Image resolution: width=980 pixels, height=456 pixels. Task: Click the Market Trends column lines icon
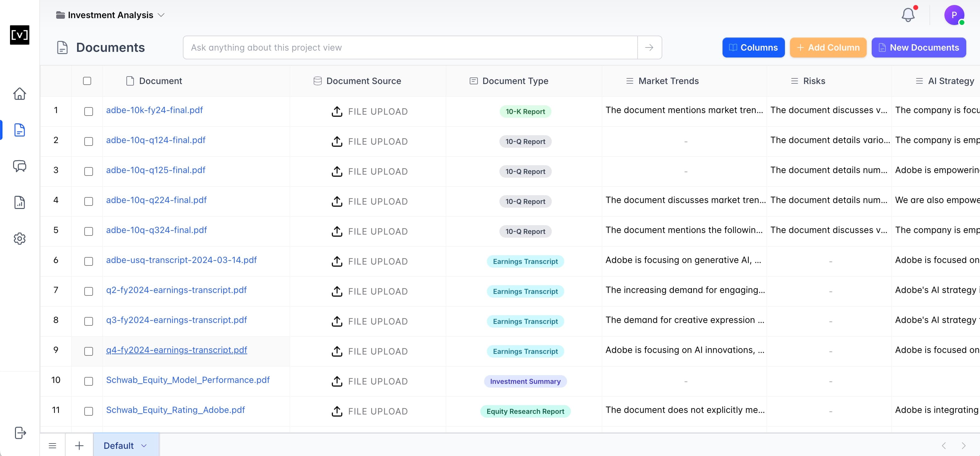click(x=630, y=81)
